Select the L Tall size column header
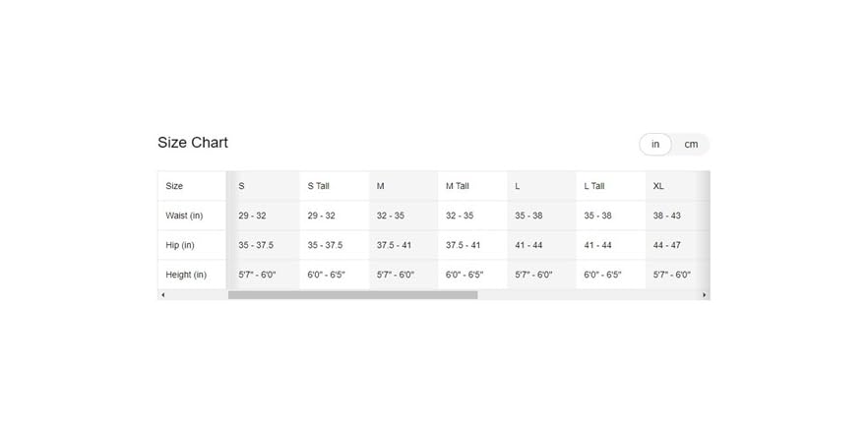 click(x=594, y=186)
